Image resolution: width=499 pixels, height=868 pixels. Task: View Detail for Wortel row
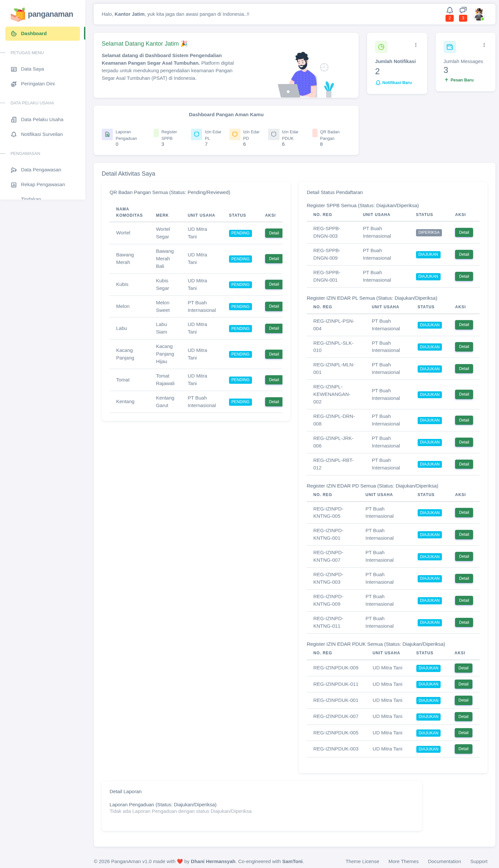[x=274, y=233]
